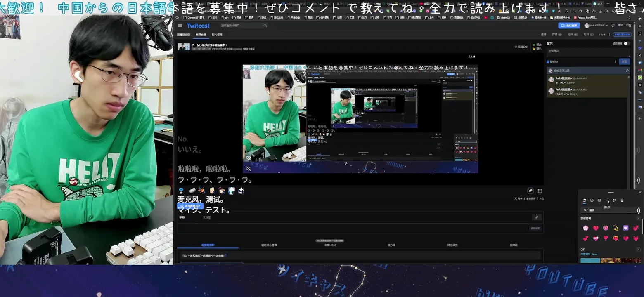Open the grid view icon below the player
This screenshot has height=297, width=644.
[x=540, y=191]
